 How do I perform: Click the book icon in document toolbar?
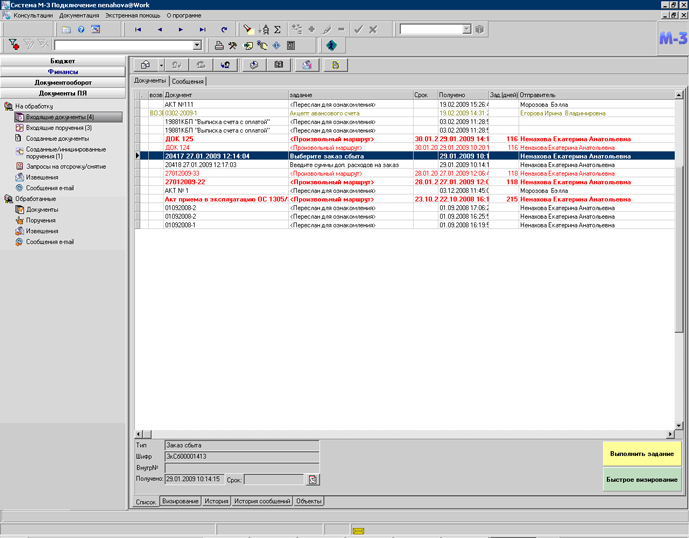[279, 65]
